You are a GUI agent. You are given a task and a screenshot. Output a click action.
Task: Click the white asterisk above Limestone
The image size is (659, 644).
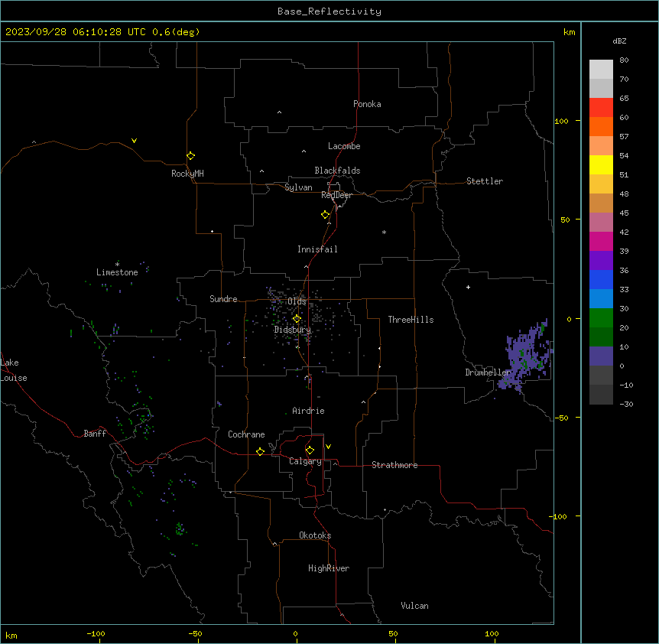(117, 264)
